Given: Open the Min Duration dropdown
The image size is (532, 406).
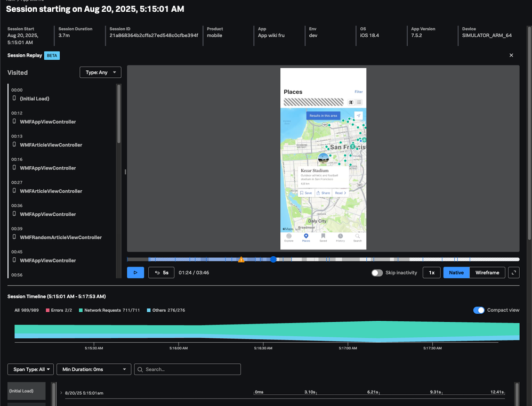Looking at the screenshot, I should (94, 369).
